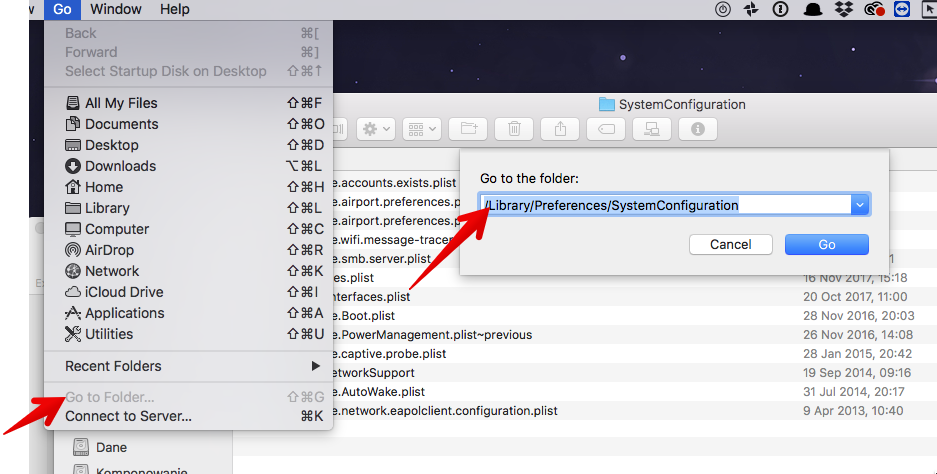Click the Go to the folder path field
This screenshot has height=474, width=937.
click(x=666, y=205)
